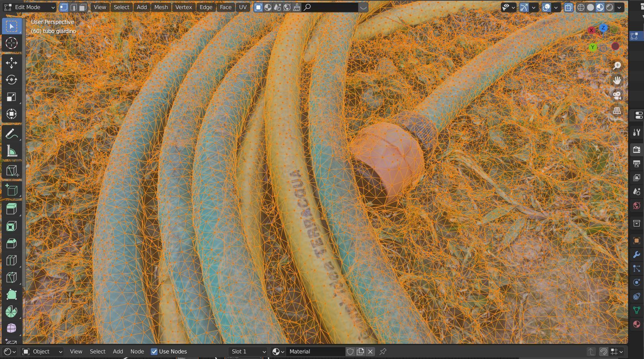Viewport: 644px width, 359px height.
Task: Enable vertex select mode
Action: [64, 7]
